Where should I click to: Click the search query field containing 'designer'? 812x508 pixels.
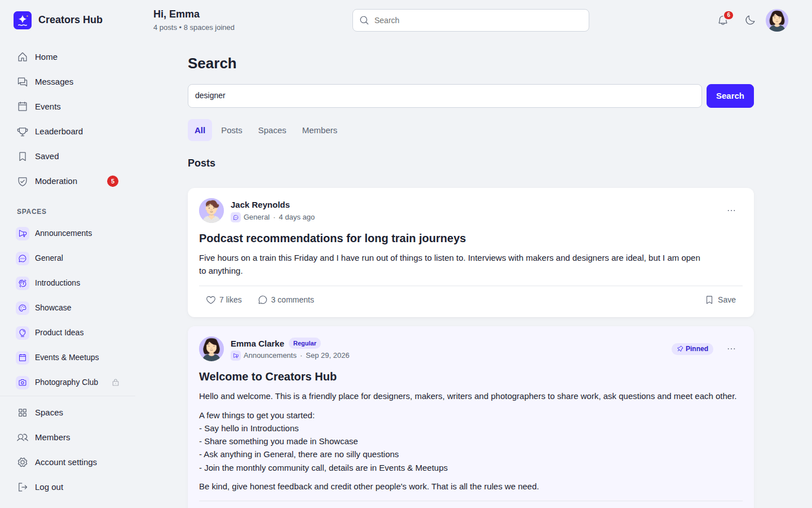(x=444, y=96)
